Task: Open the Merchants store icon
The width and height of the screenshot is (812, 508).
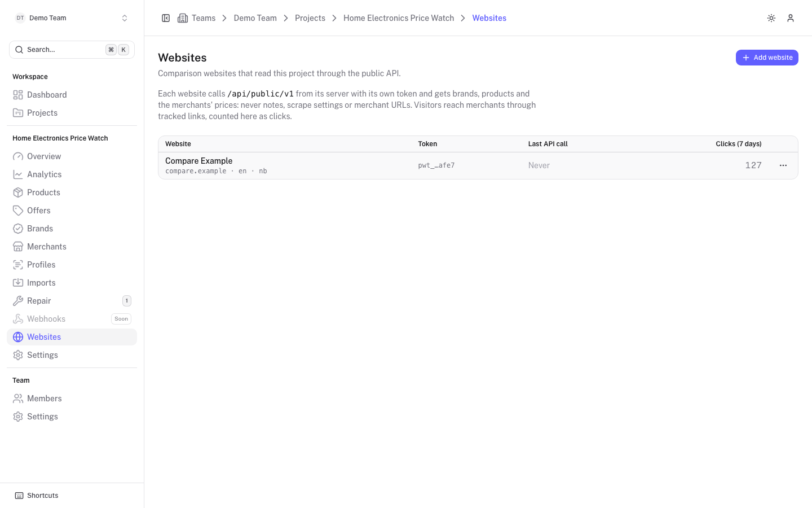Action: coord(18,247)
